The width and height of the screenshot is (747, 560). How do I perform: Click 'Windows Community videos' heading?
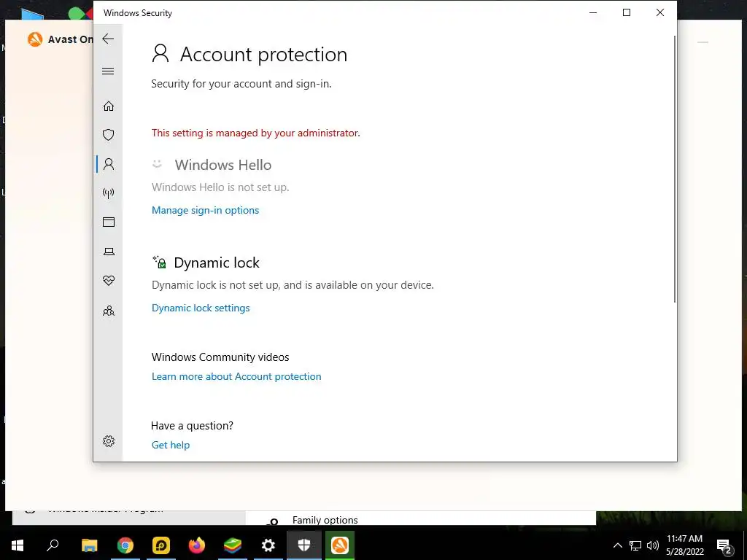220,357
